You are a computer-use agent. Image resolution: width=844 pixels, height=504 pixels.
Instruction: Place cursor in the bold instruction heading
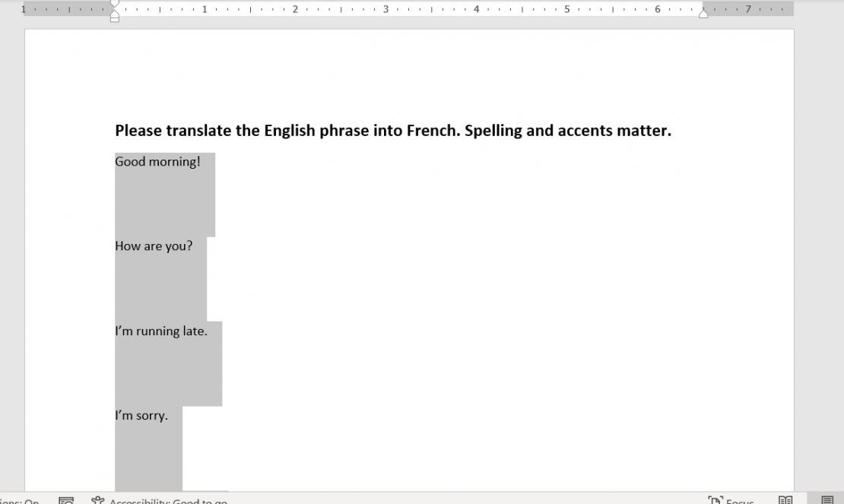click(392, 130)
